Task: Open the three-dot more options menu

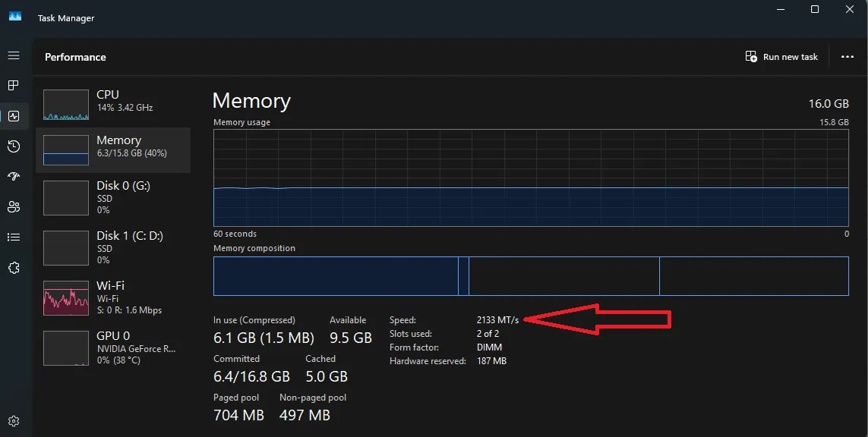Action: coord(847,57)
